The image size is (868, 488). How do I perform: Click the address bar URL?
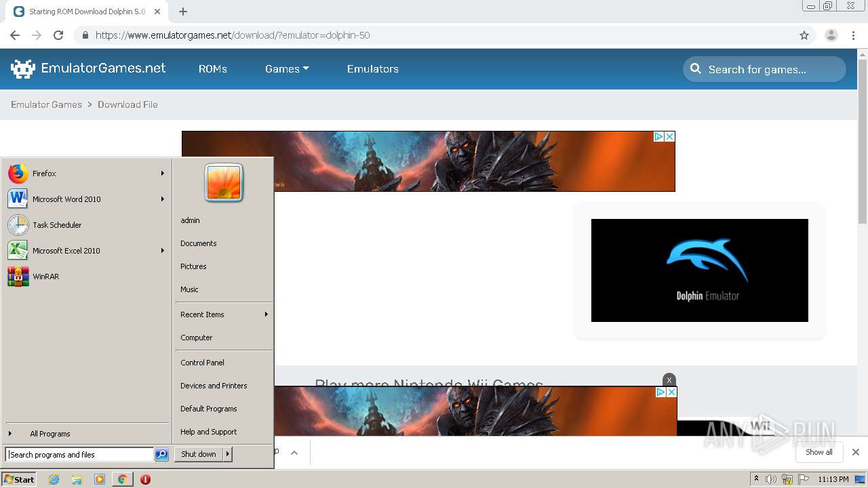coord(233,35)
